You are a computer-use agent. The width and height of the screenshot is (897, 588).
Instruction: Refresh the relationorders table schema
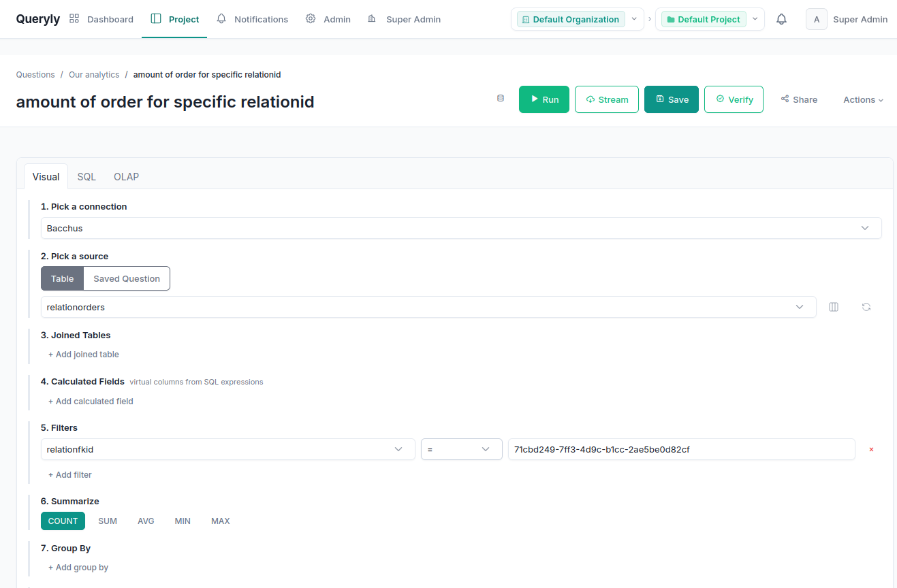point(866,307)
